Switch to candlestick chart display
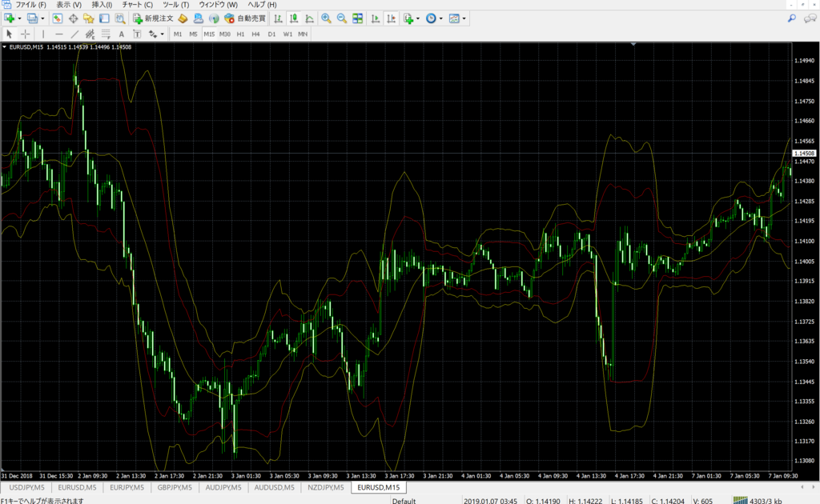820x504 pixels. click(x=294, y=19)
